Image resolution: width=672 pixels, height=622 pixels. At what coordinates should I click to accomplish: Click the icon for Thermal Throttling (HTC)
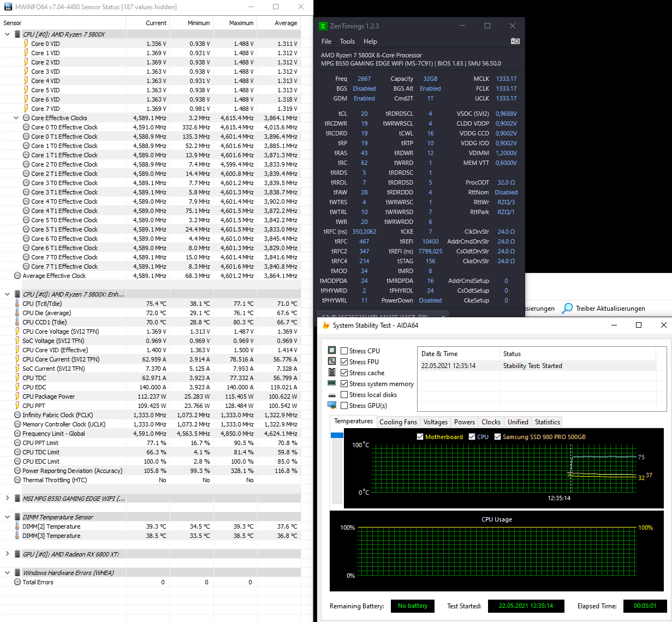pyautogui.click(x=17, y=480)
